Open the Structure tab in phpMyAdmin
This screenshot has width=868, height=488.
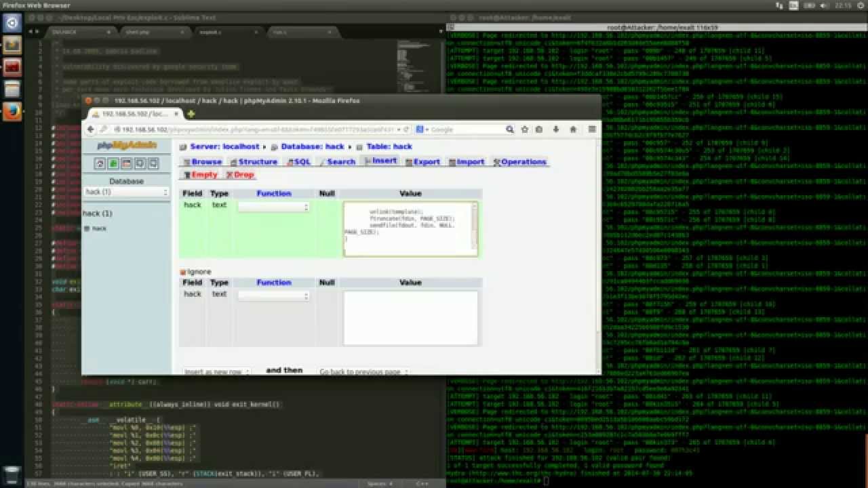click(253, 162)
